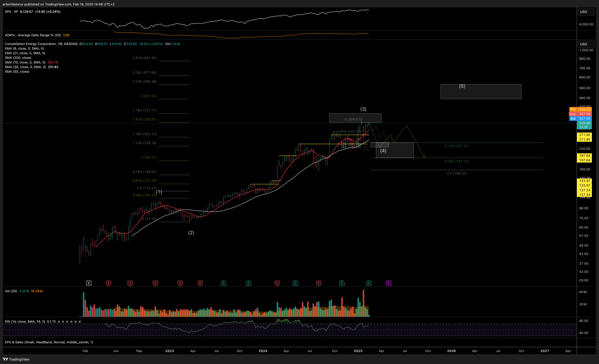The width and height of the screenshot is (599, 364).
Task: Click the 40 M volume scale value
Action: (x=583, y=292)
